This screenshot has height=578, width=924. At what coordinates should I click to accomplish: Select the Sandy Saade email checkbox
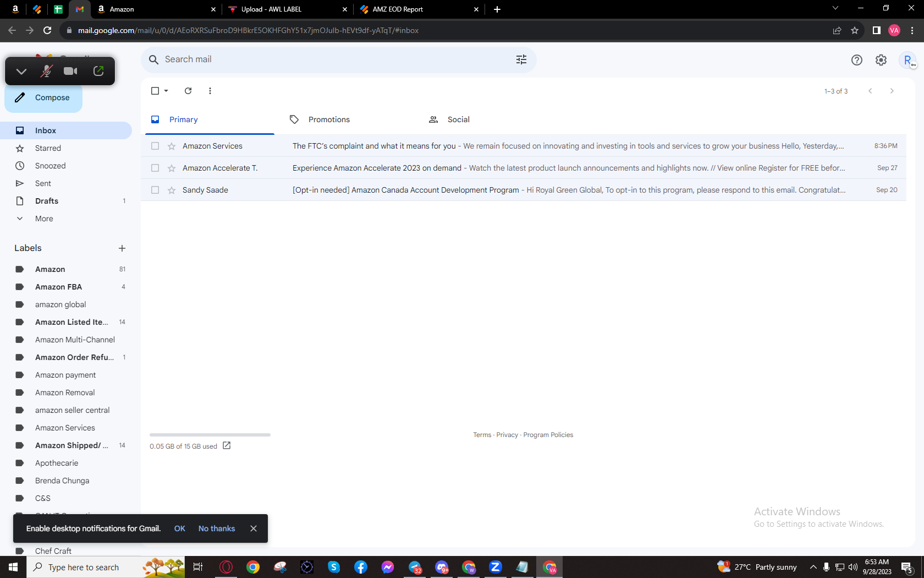pyautogui.click(x=155, y=190)
